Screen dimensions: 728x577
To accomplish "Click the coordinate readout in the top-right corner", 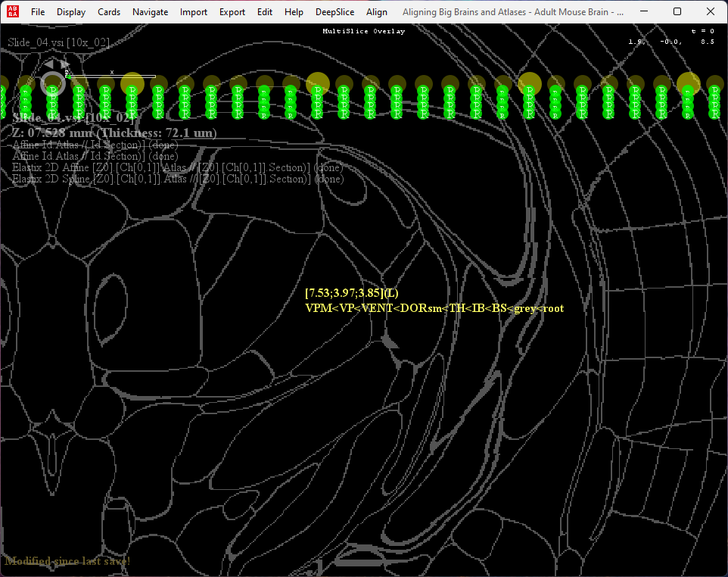I will pyautogui.click(x=674, y=42).
